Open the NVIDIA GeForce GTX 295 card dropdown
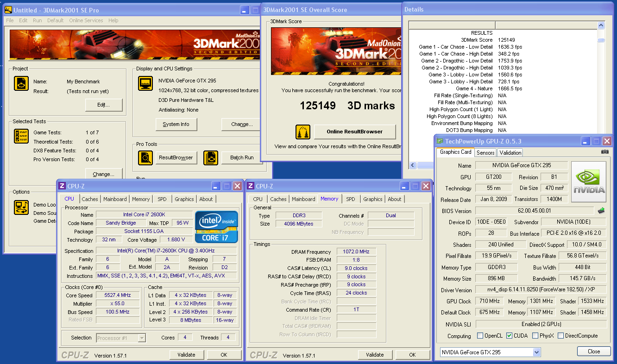This screenshot has width=617, height=364. point(536,352)
